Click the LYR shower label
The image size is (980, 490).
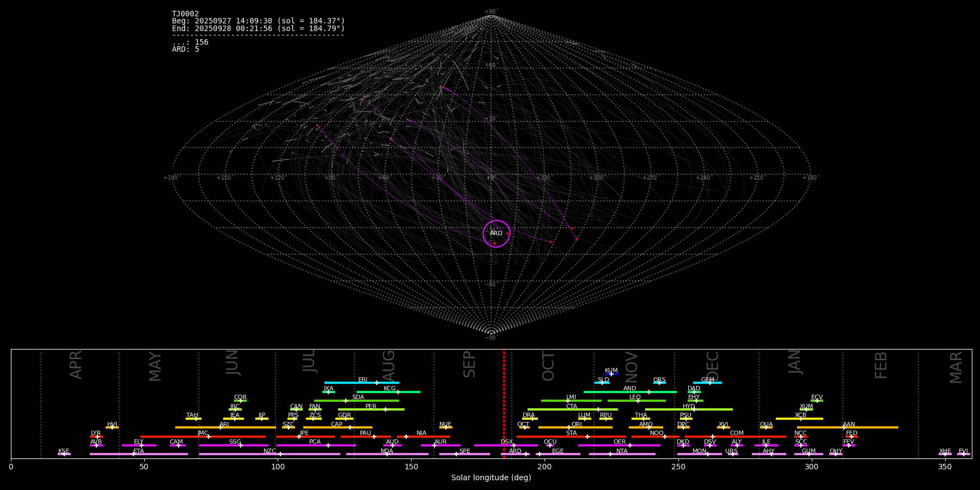(96, 433)
